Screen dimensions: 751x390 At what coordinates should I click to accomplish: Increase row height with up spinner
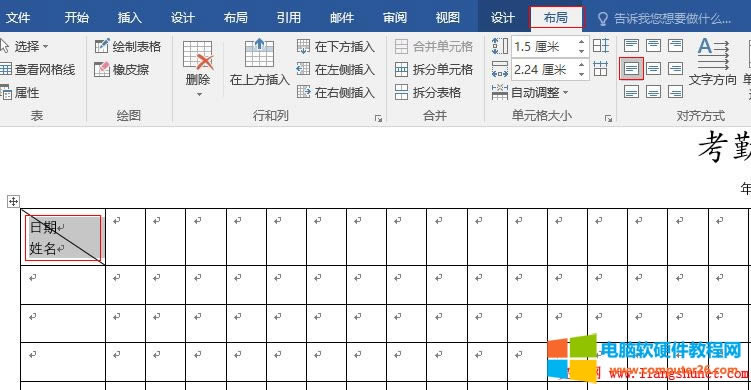(581, 42)
